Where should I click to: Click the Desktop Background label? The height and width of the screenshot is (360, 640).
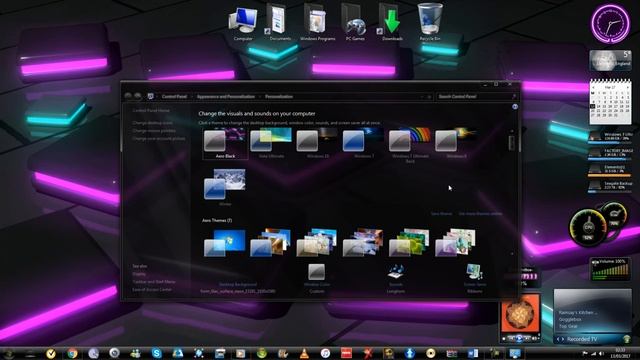pyautogui.click(x=238, y=284)
